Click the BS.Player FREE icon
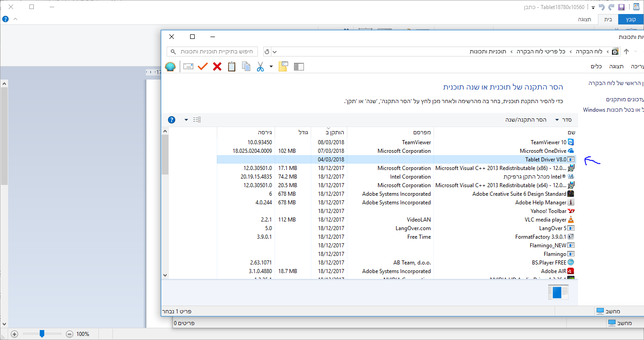 pyautogui.click(x=571, y=263)
